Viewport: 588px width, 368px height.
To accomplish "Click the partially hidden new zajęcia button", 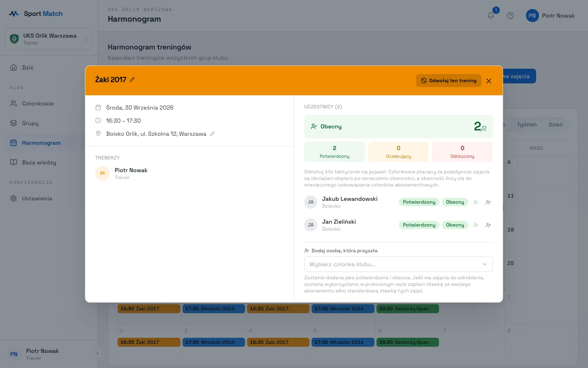I will tap(519, 76).
